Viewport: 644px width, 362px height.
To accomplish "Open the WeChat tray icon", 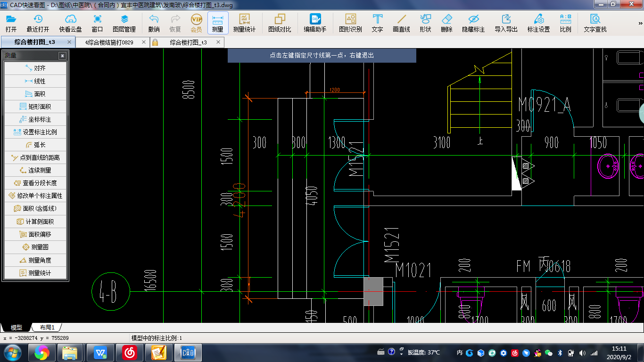I will click(548, 353).
